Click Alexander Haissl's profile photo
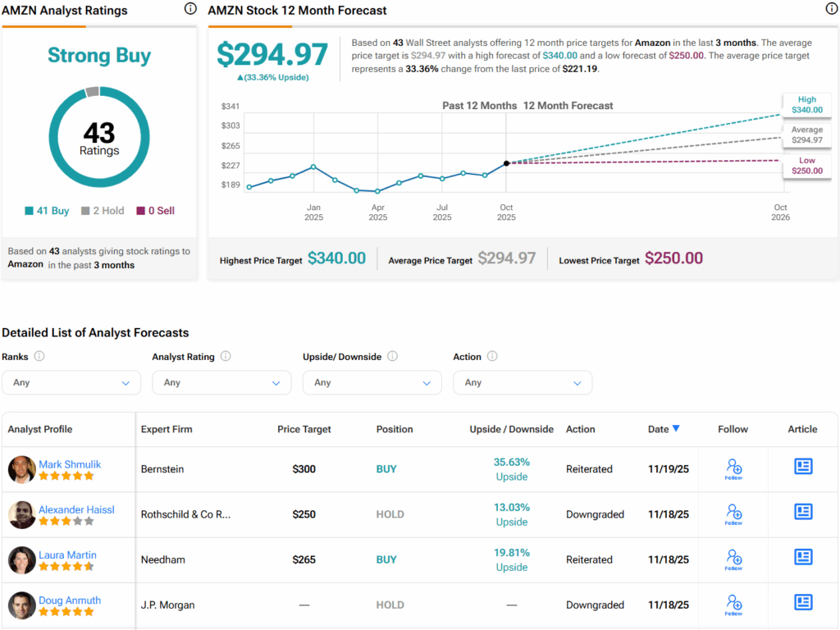The height and width of the screenshot is (630, 840). 21,514
